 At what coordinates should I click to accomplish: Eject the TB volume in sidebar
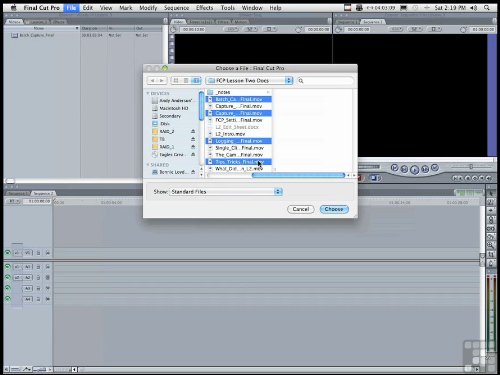pyautogui.click(x=193, y=139)
